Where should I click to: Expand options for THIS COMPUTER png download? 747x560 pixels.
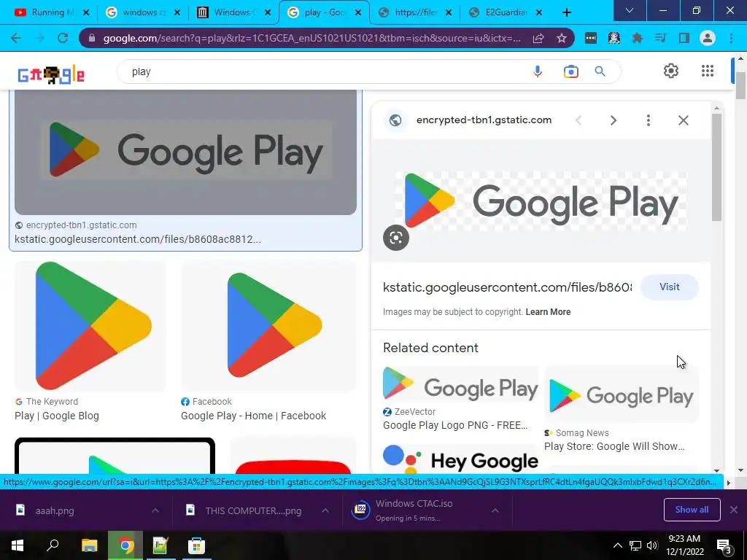(x=325, y=510)
